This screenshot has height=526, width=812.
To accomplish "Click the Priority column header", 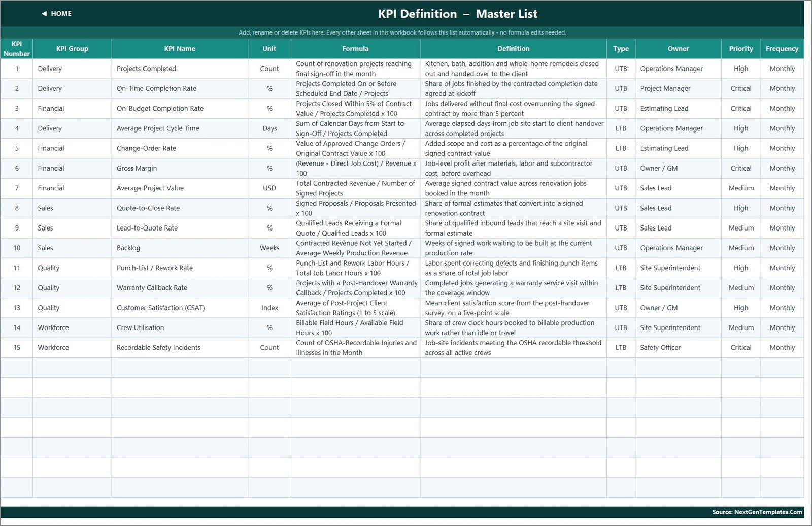I will (741, 49).
